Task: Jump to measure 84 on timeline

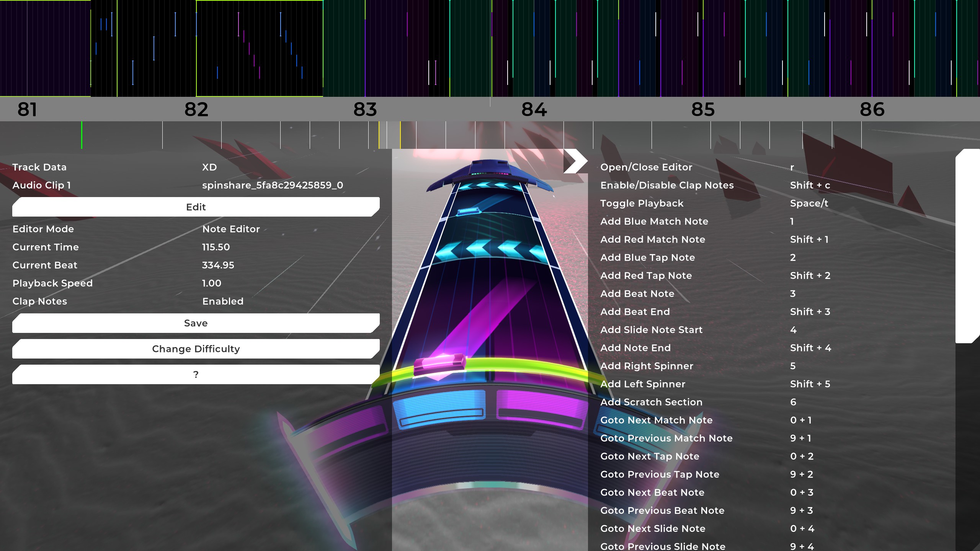Action: tap(534, 110)
